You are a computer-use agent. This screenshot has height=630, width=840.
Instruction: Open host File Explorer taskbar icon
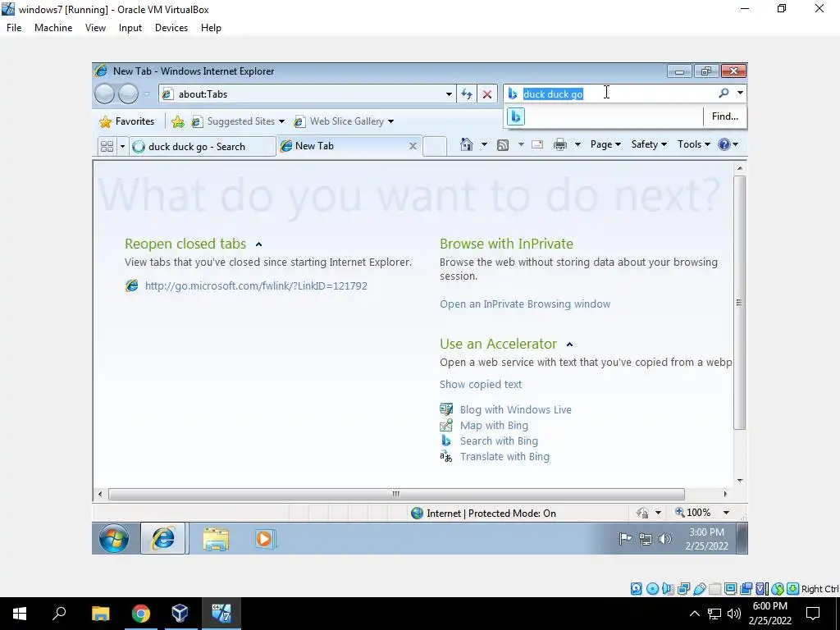[100, 614]
